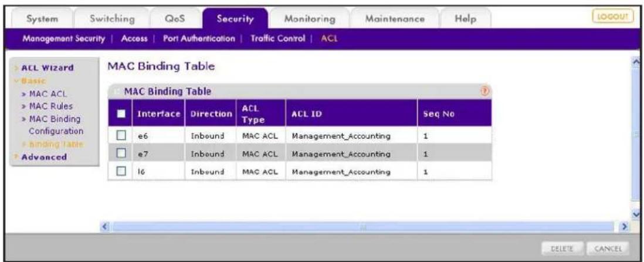Viewport: 644px width, 262px height.
Task: Click the Interface column header
Action: [160, 114]
